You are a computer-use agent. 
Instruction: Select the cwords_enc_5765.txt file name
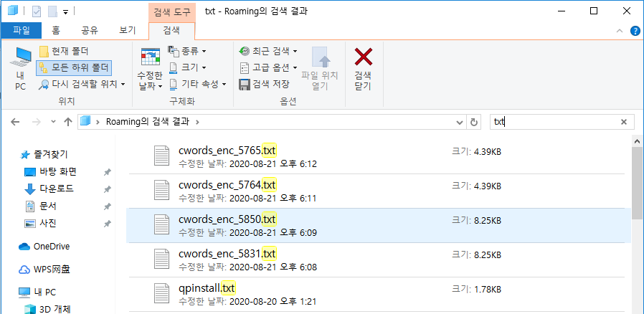tap(227, 151)
